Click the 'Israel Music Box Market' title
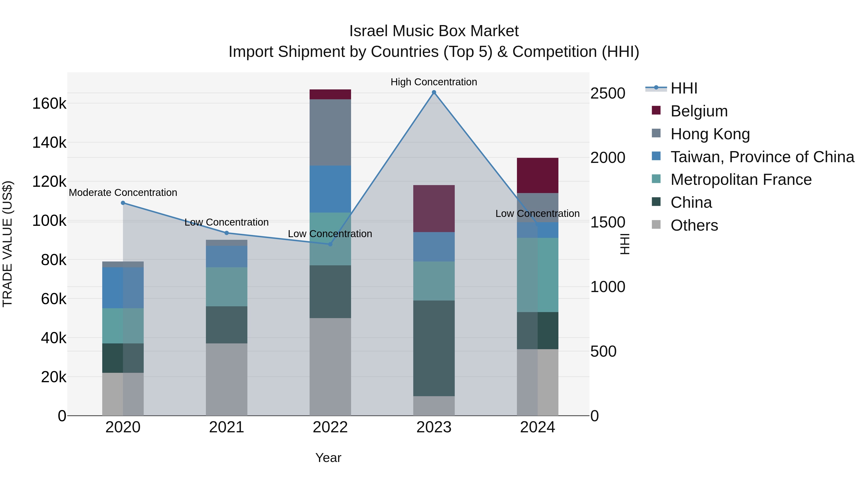Viewport: 868px width, 488px height. point(434,31)
